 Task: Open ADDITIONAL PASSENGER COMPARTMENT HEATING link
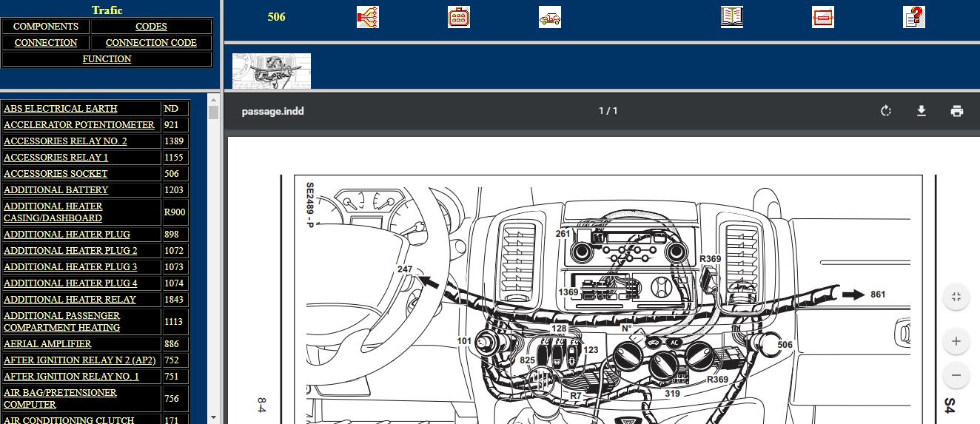tap(62, 322)
